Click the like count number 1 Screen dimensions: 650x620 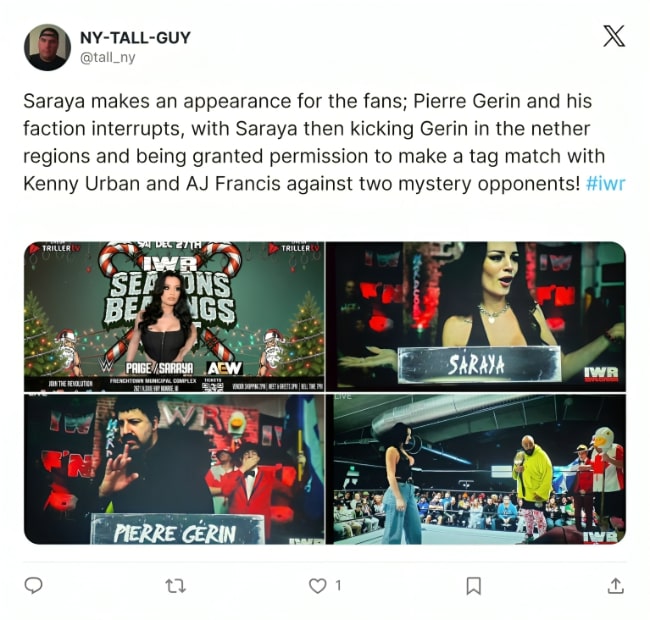point(338,586)
